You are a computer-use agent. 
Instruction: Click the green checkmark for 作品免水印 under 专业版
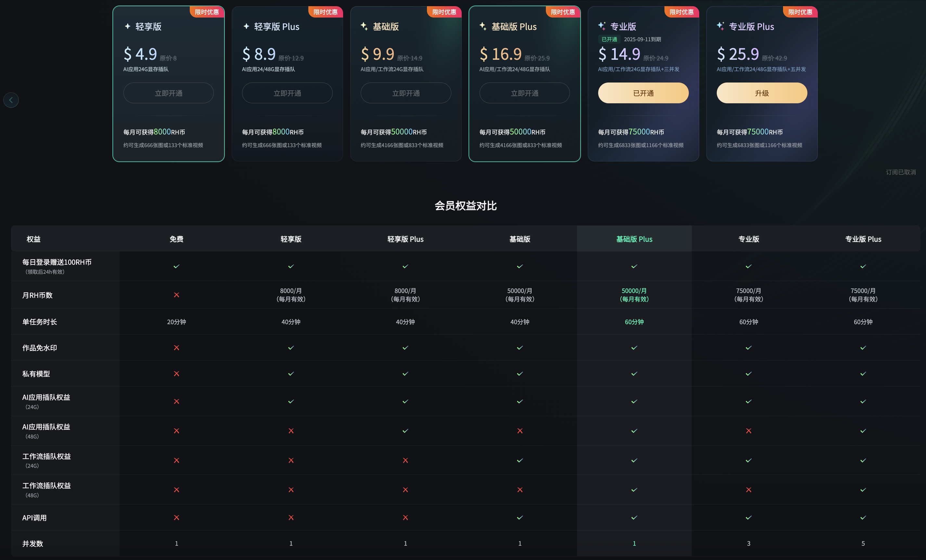pyautogui.click(x=748, y=348)
